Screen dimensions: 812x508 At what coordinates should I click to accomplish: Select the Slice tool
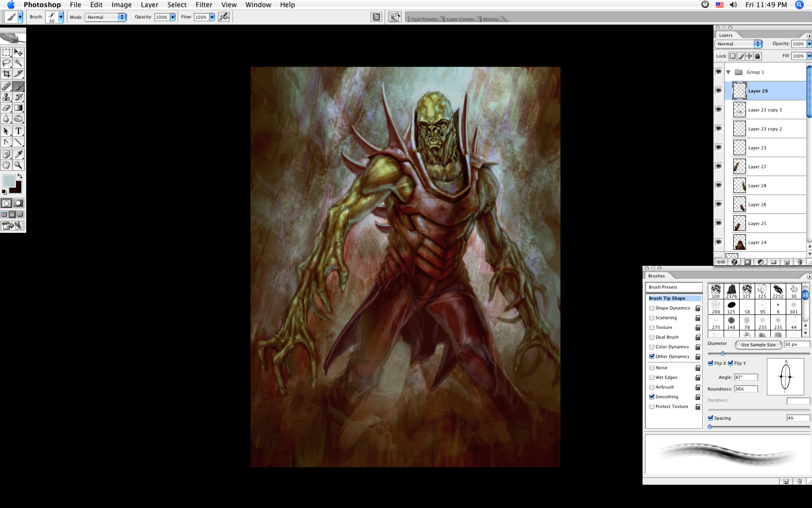tap(18, 74)
